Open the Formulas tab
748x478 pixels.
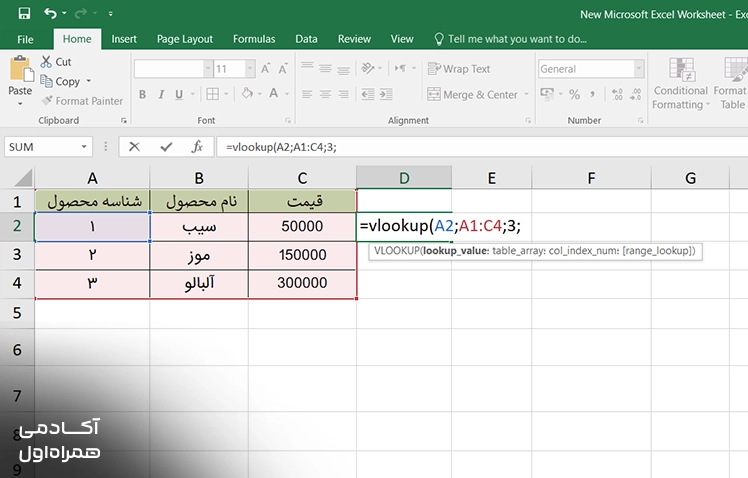pyautogui.click(x=254, y=39)
